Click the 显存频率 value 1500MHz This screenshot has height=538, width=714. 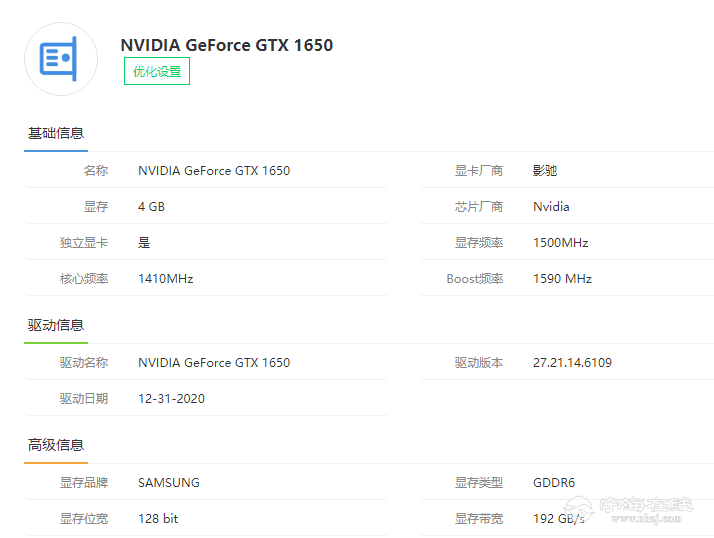coord(561,243)
